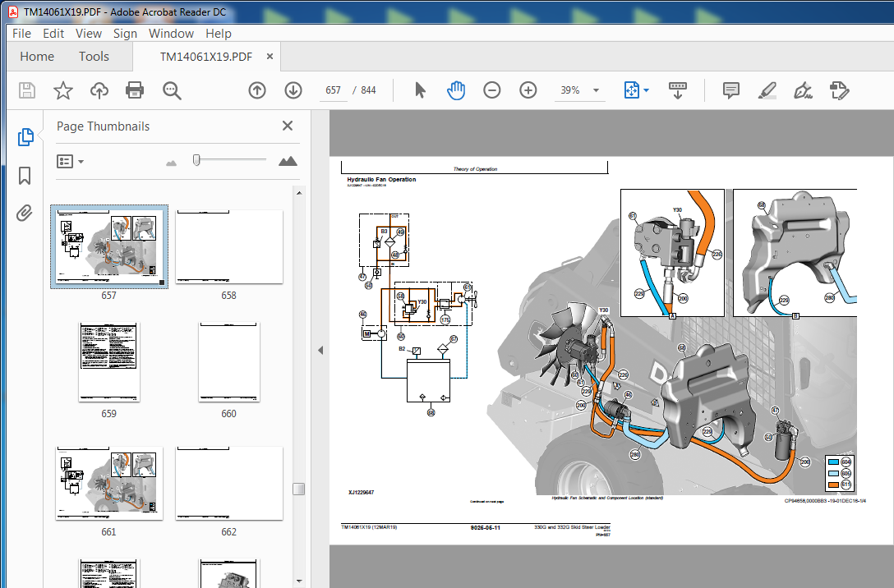The width and height of the screenshot is (894, 588).
Task: Click the fit page view icon
Action: click(632, 90)
